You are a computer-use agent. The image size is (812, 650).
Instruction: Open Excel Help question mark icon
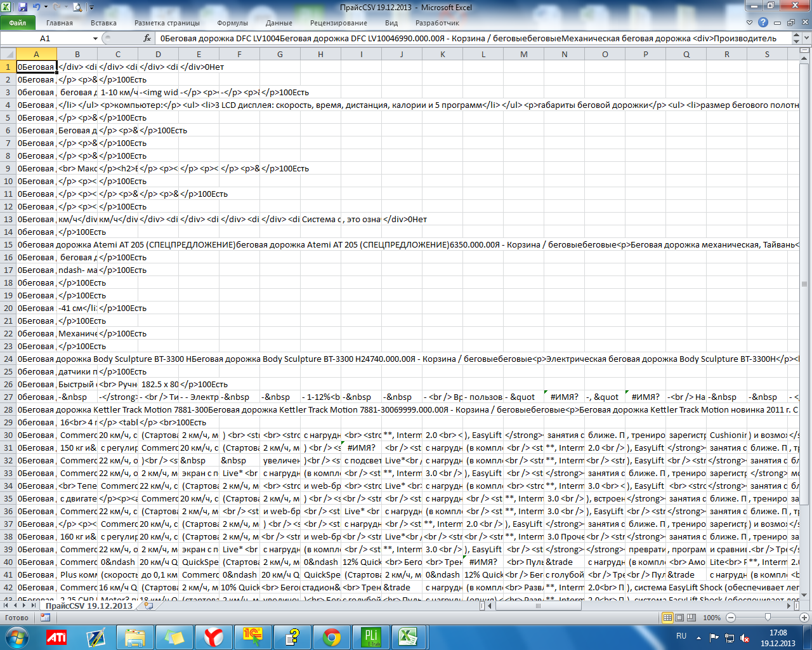pos(763,22)
